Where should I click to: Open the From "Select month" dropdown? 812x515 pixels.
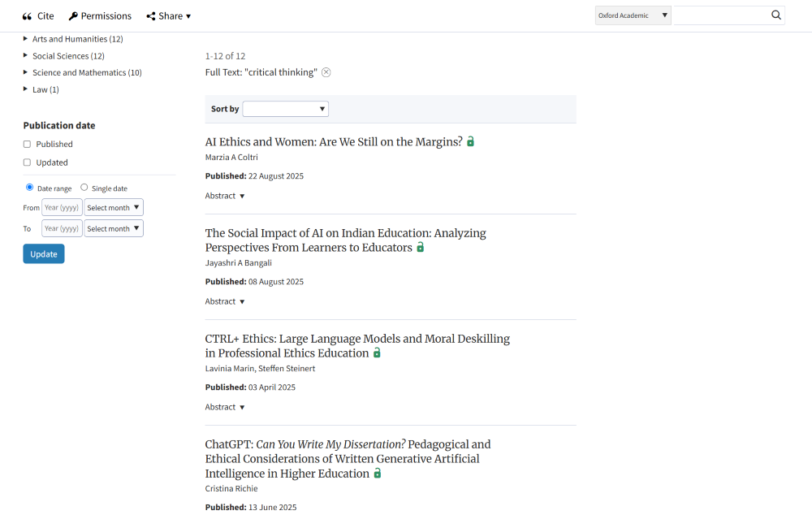pyautogui.click(x=113, y=207)
